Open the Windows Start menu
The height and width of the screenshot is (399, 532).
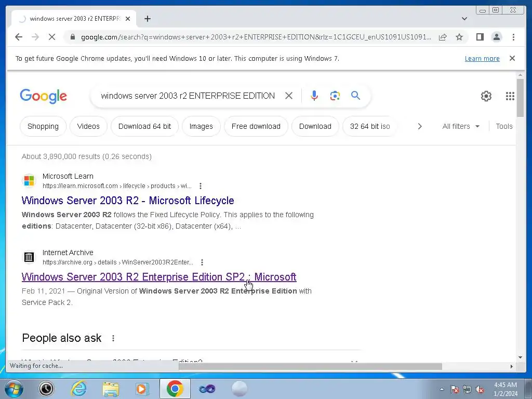coord(14,389)
